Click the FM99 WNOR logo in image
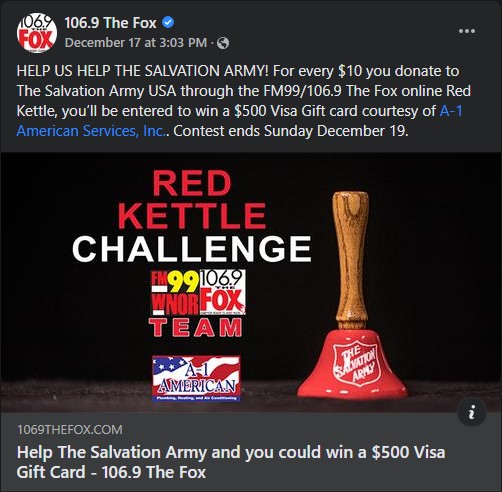 [175, 292]
